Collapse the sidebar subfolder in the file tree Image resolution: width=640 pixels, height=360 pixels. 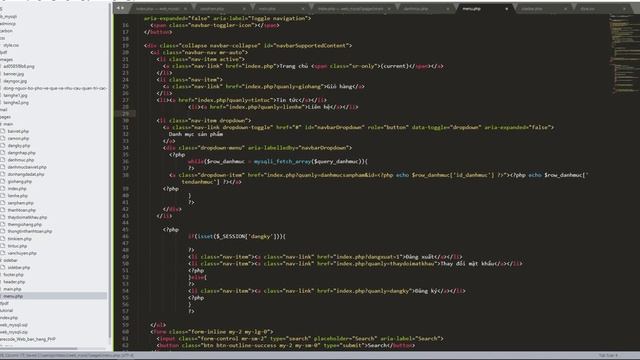pyautogui.click(x=9, y=260)
